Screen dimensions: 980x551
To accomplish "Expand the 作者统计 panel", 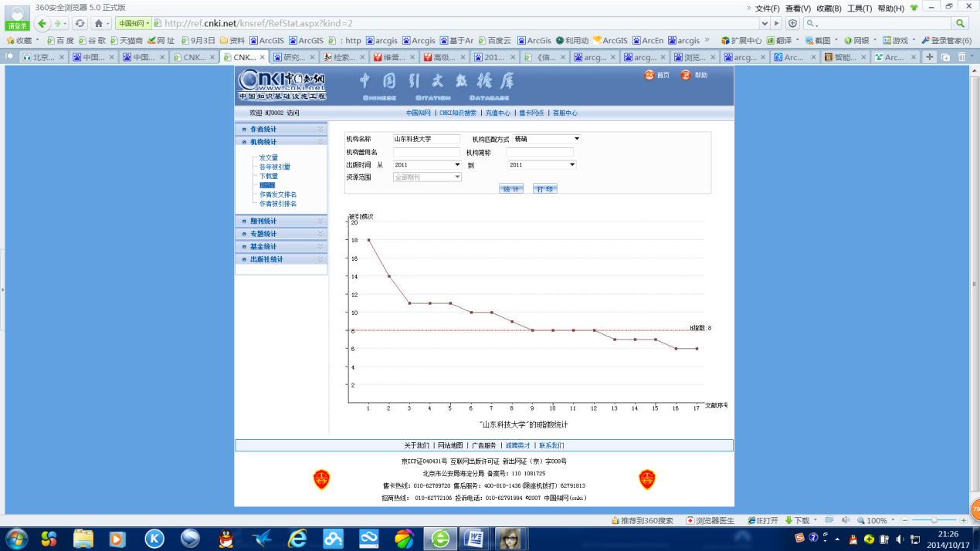I will tap(281, 129).
